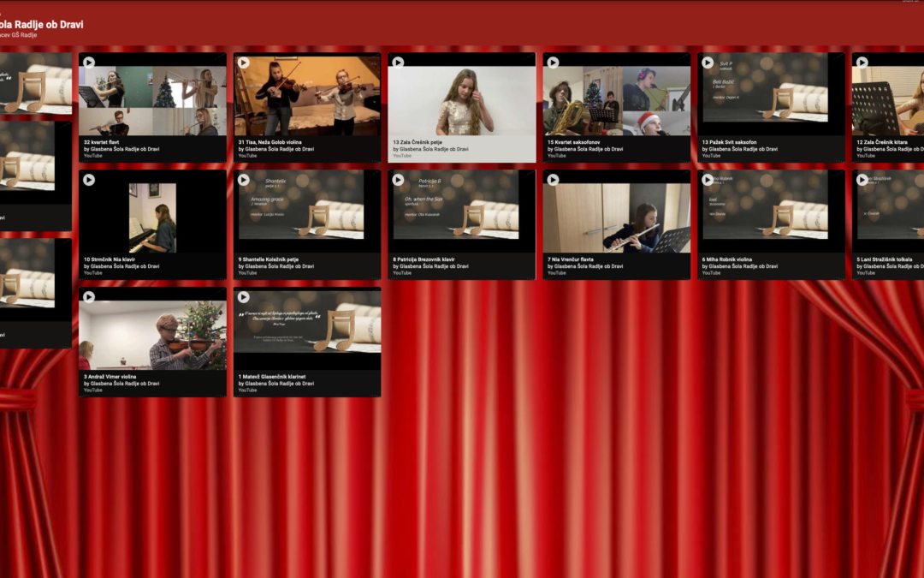Click the title '31 Tisa, Neža Golob violina'
This screenshot has height=578, width=924.
point(269,142)
